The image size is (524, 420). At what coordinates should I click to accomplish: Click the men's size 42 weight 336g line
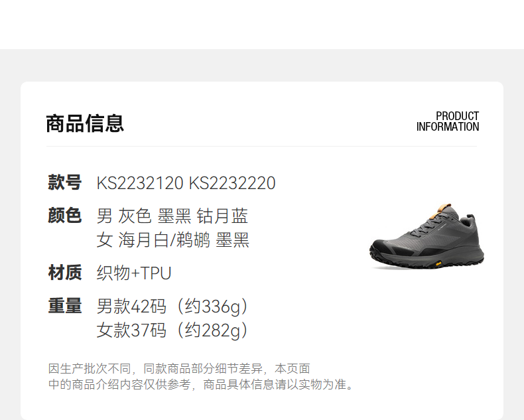tap(172, 307)
